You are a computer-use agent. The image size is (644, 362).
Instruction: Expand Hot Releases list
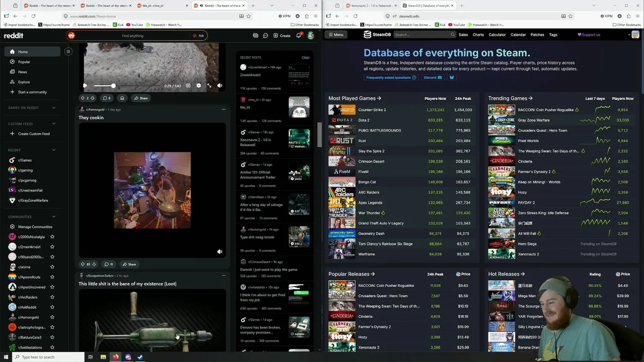tap(507, 274)
